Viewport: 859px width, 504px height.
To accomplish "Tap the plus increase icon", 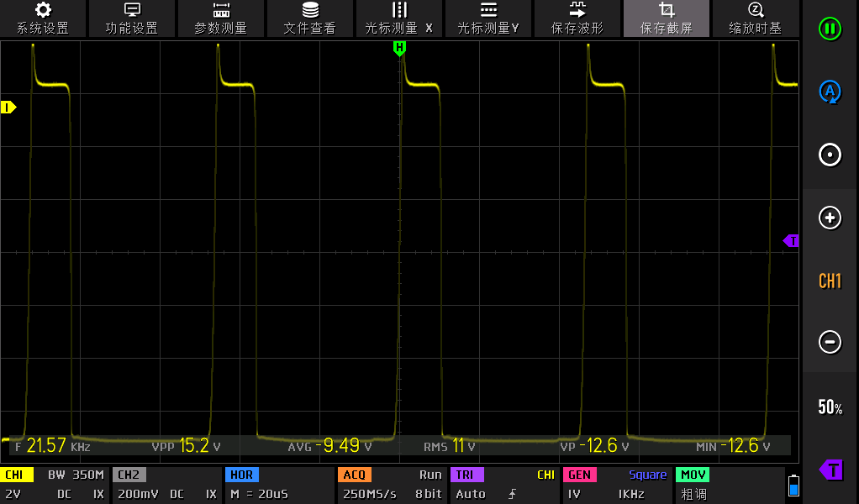I will click(830, 218).
